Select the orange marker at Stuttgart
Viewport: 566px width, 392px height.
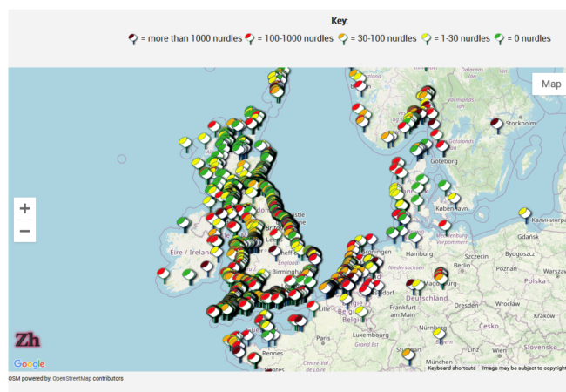pos(408,353)
